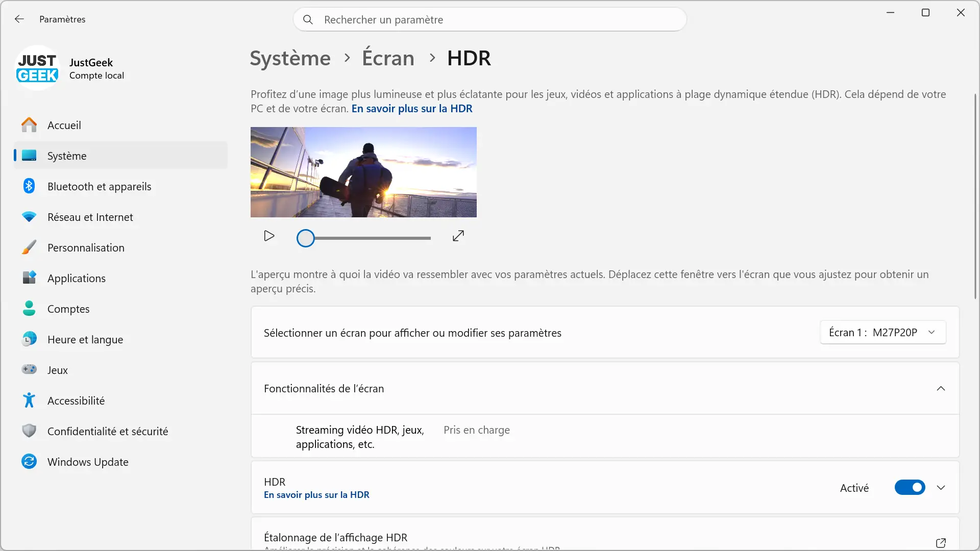Click Système in the breadcrumb
980x551 pixels.
coord(290,58)
